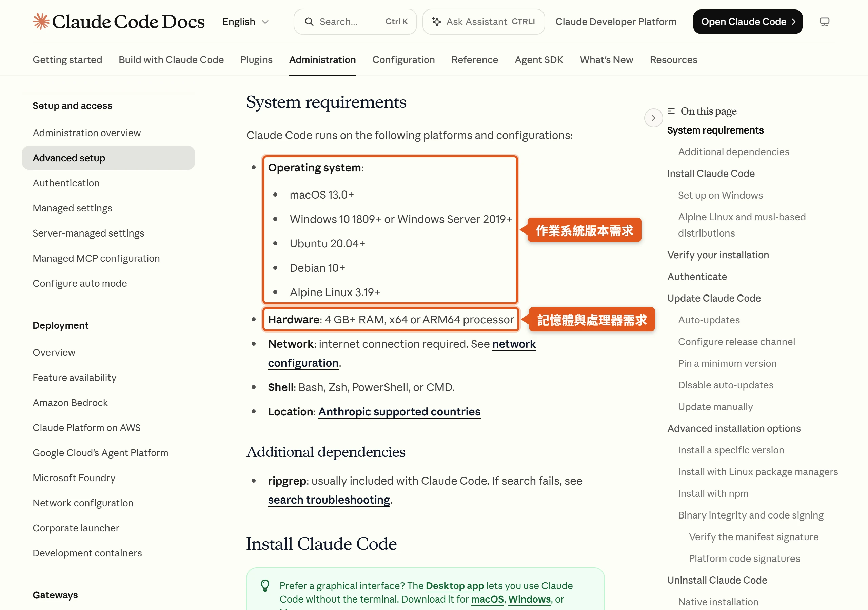Image resolution: width=868 pixels, height=610 pixels.
Task: Jump to Additional dependencies in page outline
Action: (x=733, y=152)
